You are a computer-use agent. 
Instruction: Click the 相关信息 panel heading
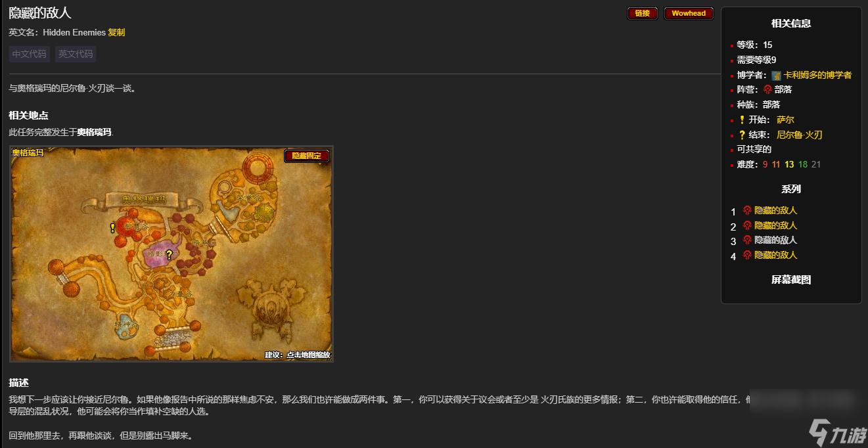pyautogui.click(x=791, y=23)
